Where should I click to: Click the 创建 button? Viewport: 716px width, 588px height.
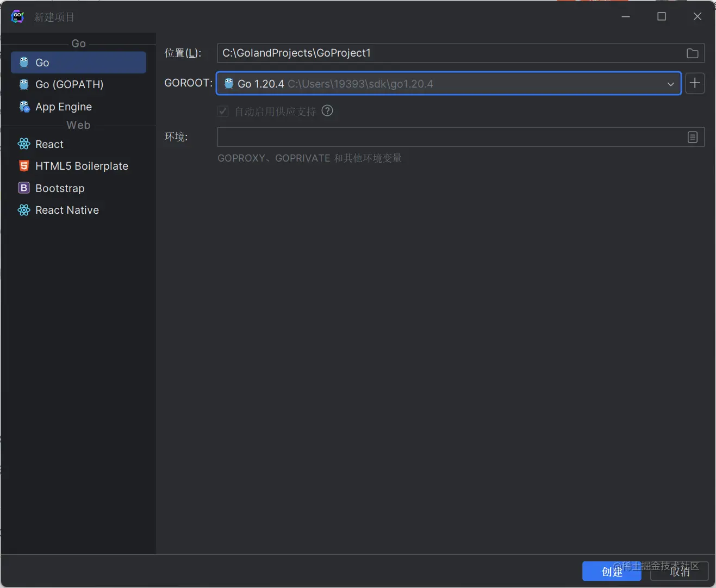(612, 571)
